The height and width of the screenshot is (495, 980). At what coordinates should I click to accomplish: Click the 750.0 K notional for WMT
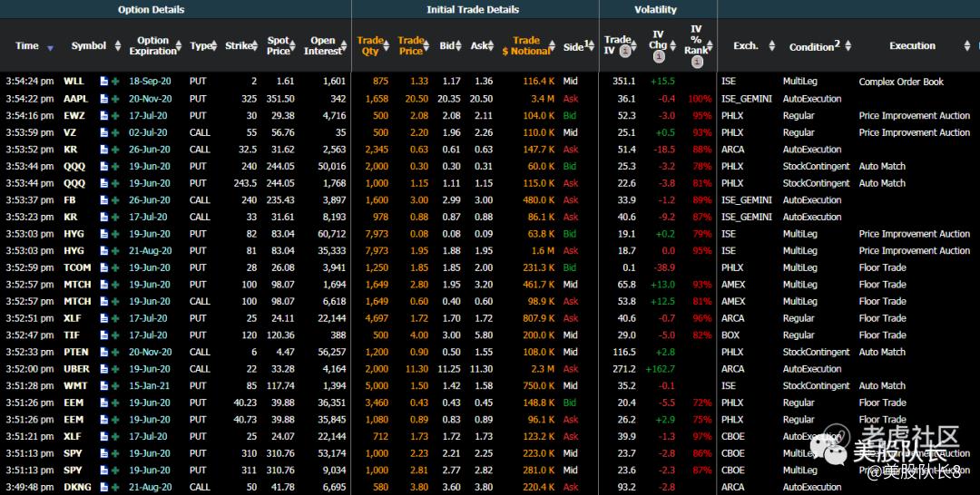[537, 385]
